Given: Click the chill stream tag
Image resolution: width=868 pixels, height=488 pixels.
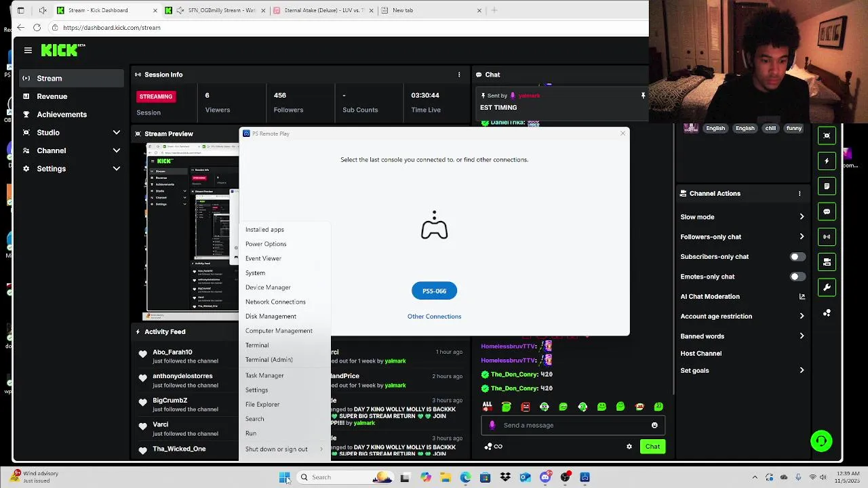Looking at the screenshot, I should click(x=770, y=128).
